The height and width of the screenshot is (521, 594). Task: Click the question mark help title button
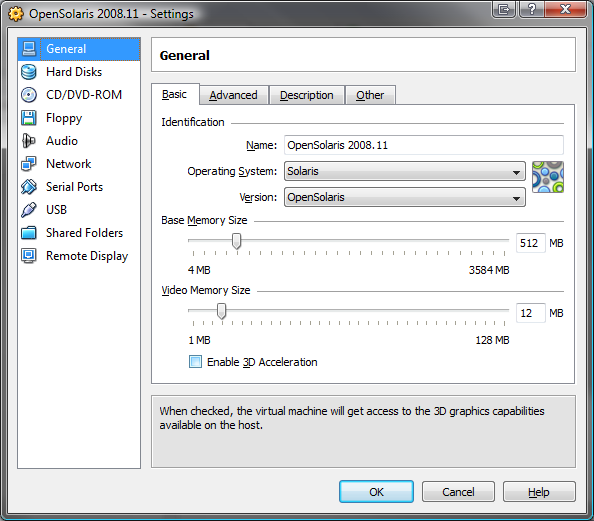(x=532, y=9)
